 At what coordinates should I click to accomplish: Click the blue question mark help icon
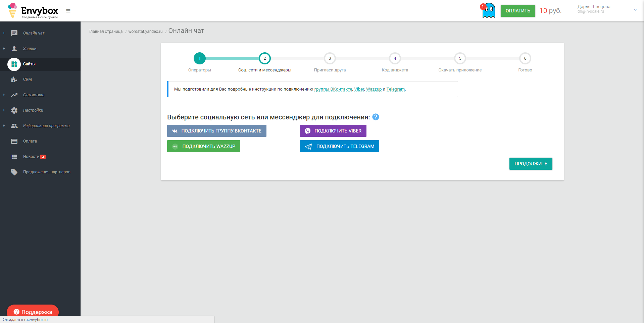(376, 117)
